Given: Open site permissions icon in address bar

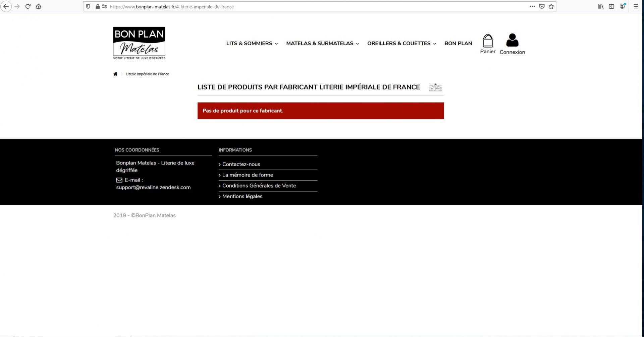Looking at the screenshot, I should click(x=104, y=6).
